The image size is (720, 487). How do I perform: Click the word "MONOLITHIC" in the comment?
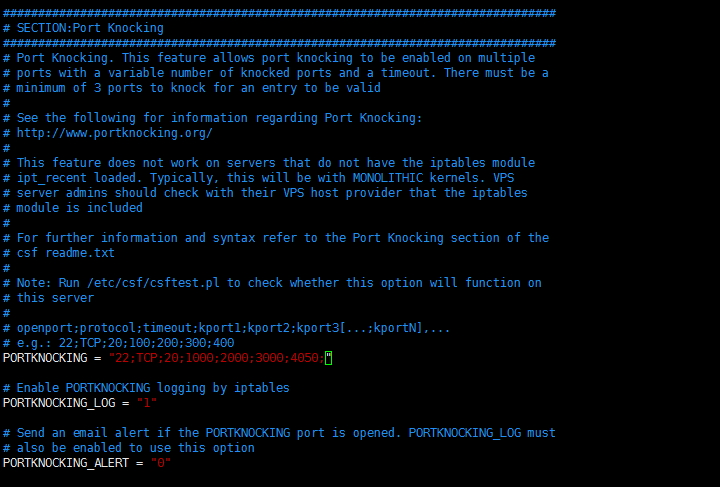[x=373, y=178]
